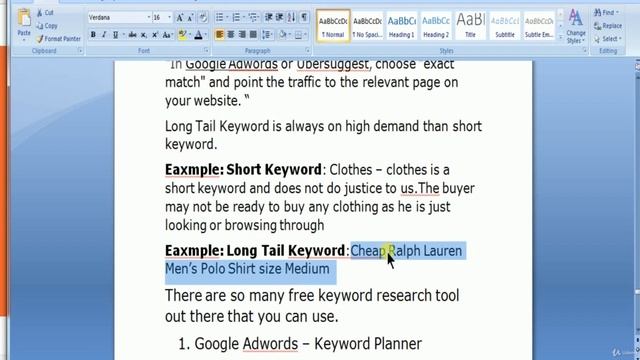Click the text 'Google Adwords – Keyword Planner'
This screenshot has height=360, width=640.
[308, 344]
